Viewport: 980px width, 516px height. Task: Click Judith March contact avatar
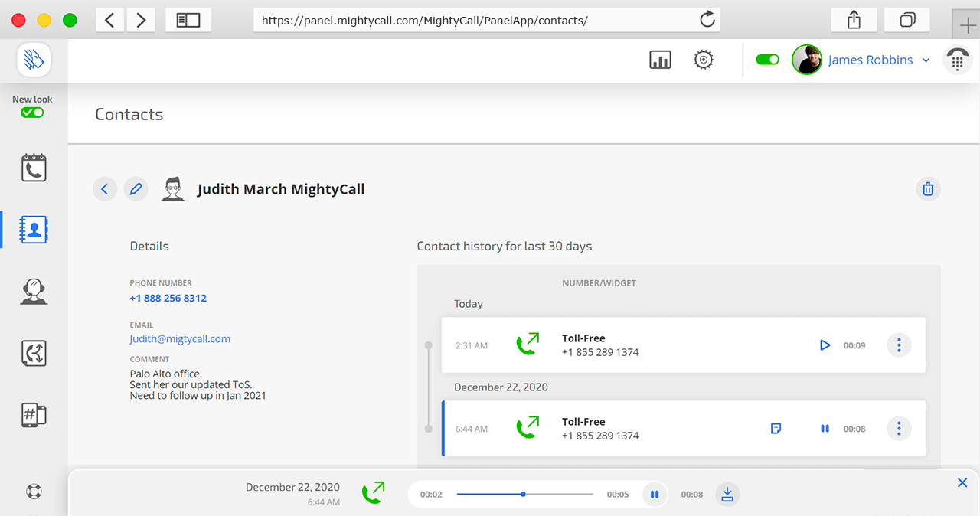pos(174,189)
